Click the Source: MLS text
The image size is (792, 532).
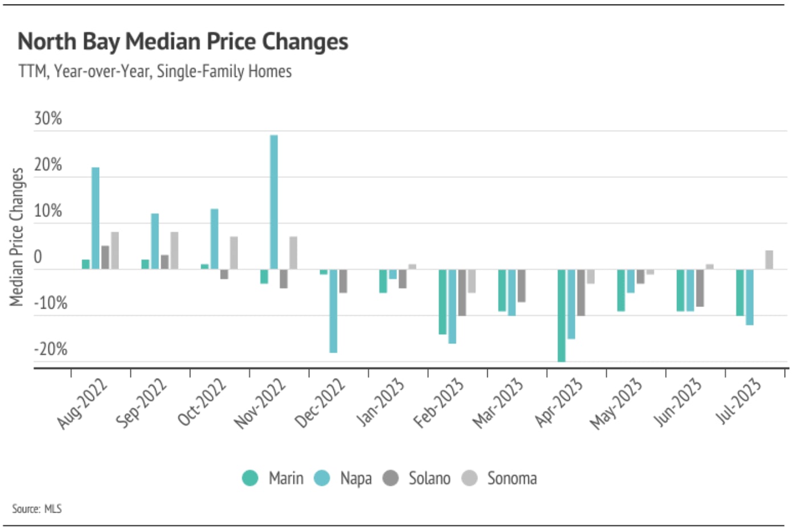coord(37,509)
